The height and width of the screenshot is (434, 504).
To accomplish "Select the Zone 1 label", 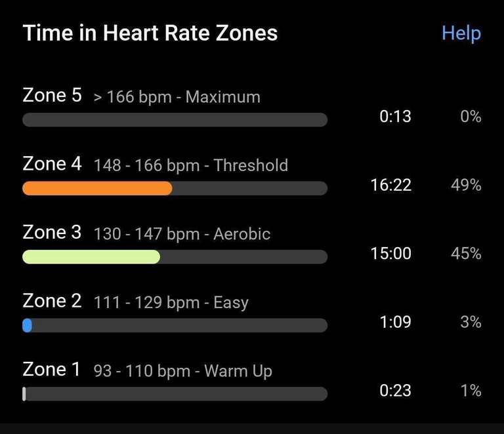I will point(51,370).
